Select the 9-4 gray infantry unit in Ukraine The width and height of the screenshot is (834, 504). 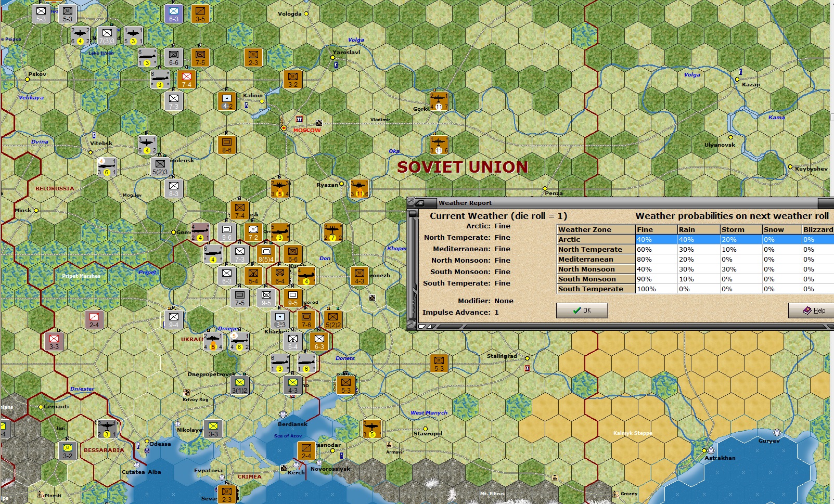point(174,320)
